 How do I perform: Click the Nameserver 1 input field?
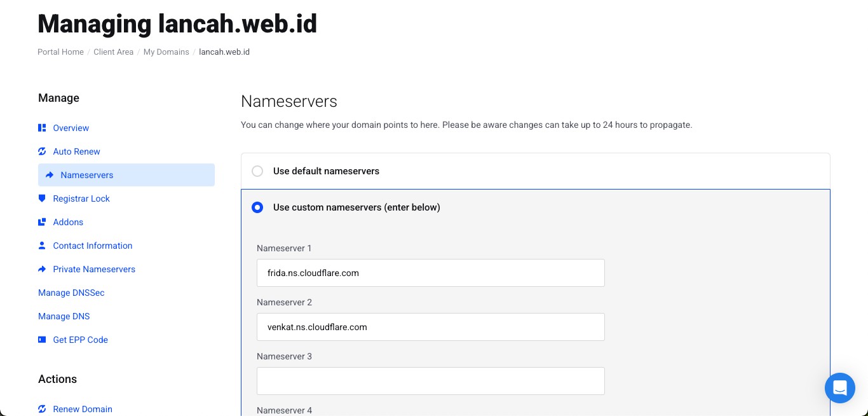click(x=430, y=273)
